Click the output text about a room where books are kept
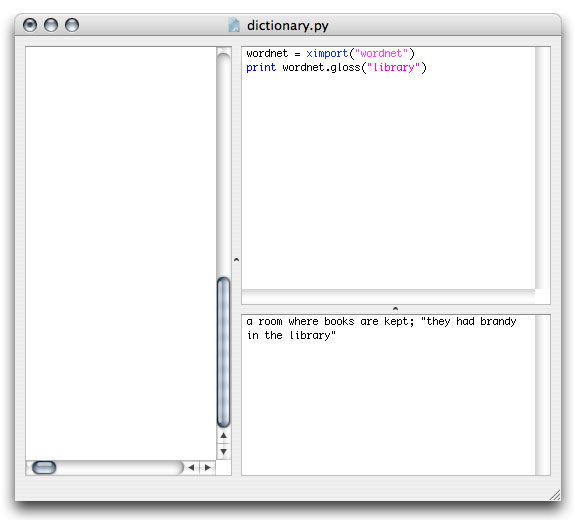 coord(381,328)
